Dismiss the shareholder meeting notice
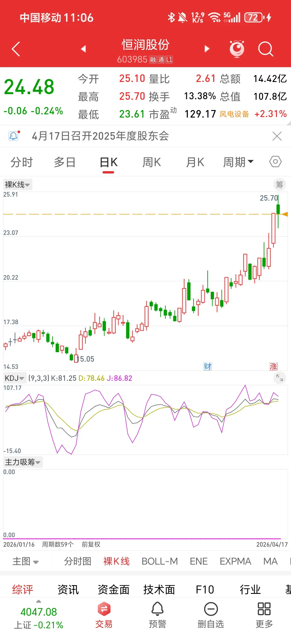The height and width of the screenshot is (644, 291). click(277, 136)
